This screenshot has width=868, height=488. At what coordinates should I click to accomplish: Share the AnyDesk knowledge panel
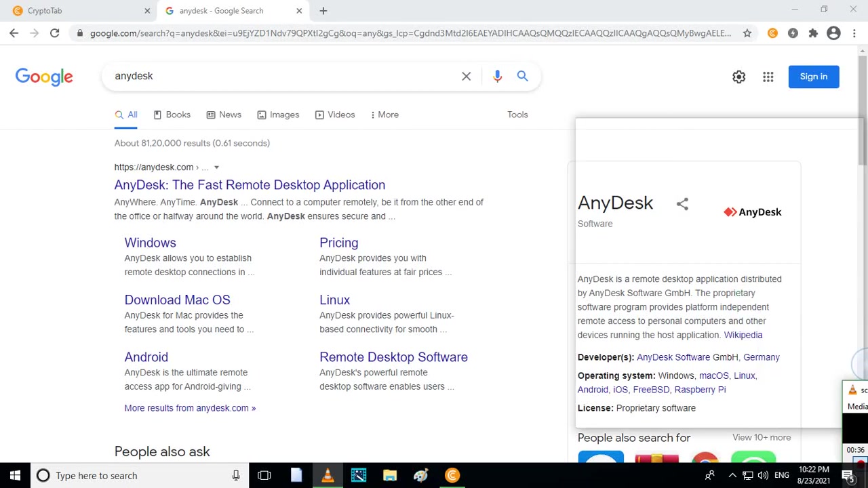pos(682,204)
